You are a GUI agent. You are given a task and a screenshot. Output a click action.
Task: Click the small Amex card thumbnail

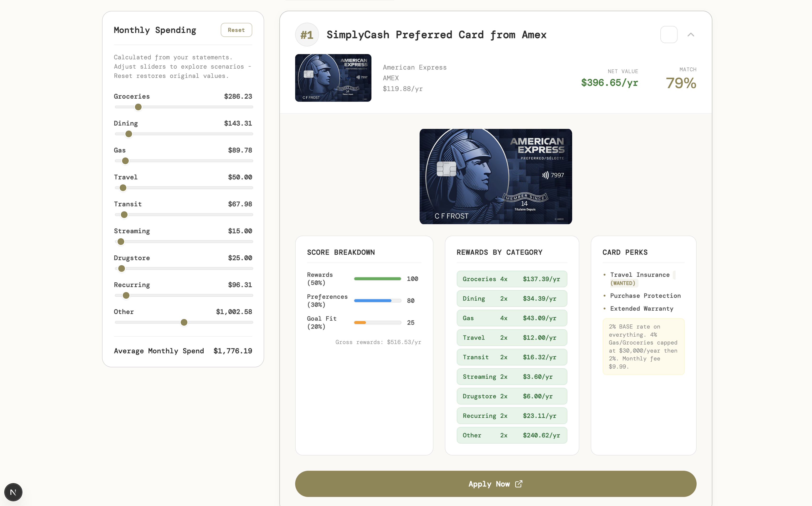tap(333, 78)
